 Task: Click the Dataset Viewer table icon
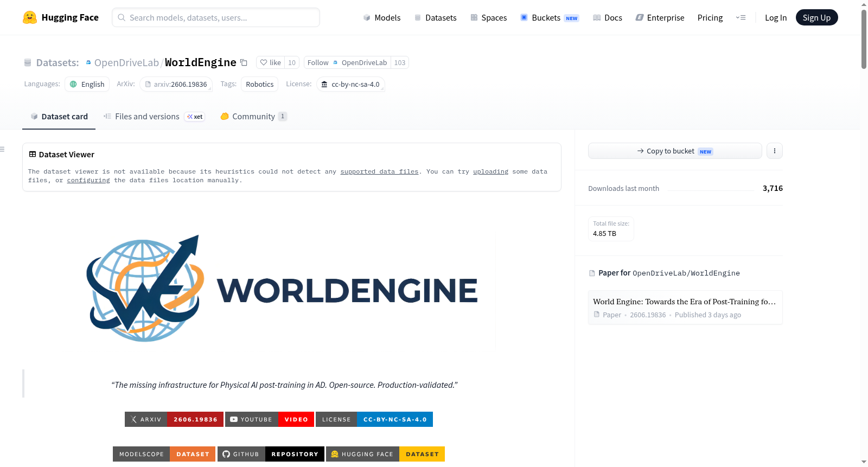pyautogui.click(x=33, y=154)
